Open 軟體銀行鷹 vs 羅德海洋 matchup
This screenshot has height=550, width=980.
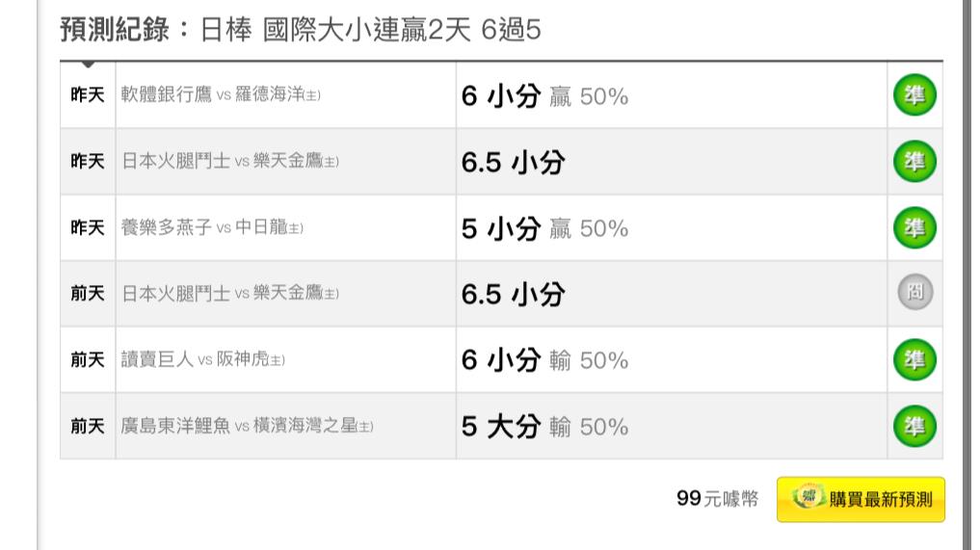coord(221,95)
